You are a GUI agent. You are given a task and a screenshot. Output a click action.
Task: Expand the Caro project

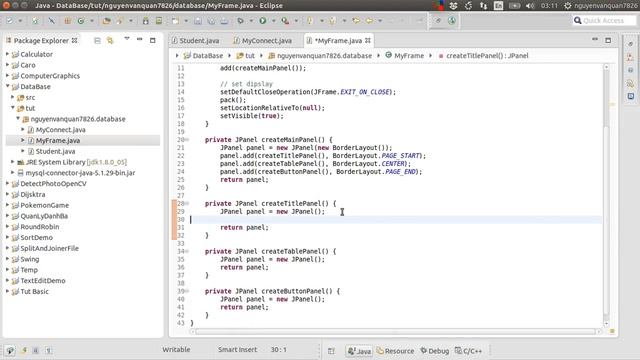click(x=7, y=64)
